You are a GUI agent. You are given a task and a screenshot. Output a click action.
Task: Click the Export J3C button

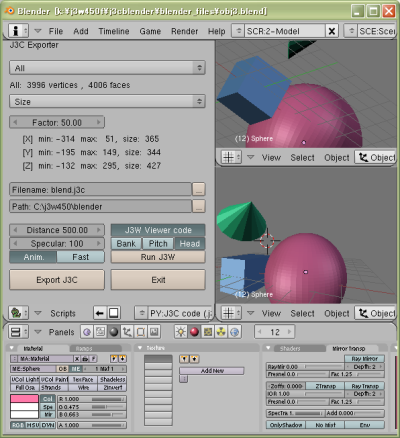click(x=57, y=280)
